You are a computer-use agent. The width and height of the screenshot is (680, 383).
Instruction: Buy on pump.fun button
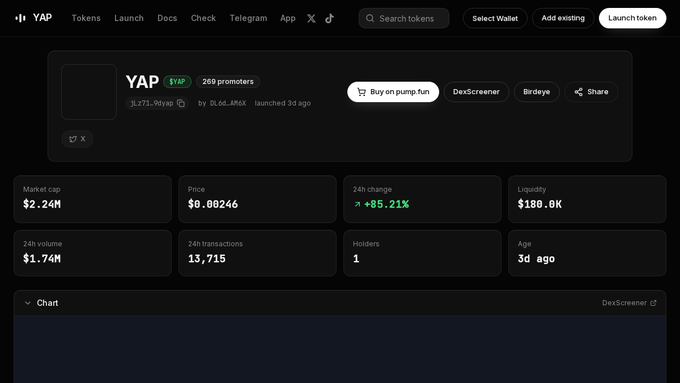tap(393, 92)
